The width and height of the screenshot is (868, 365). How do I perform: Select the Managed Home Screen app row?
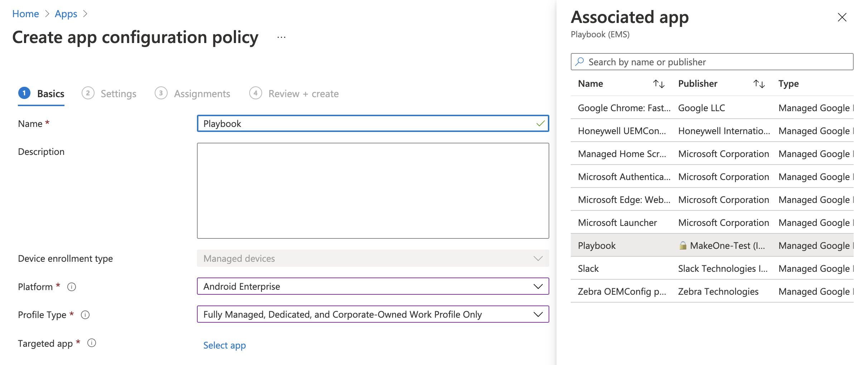[712, 153]
